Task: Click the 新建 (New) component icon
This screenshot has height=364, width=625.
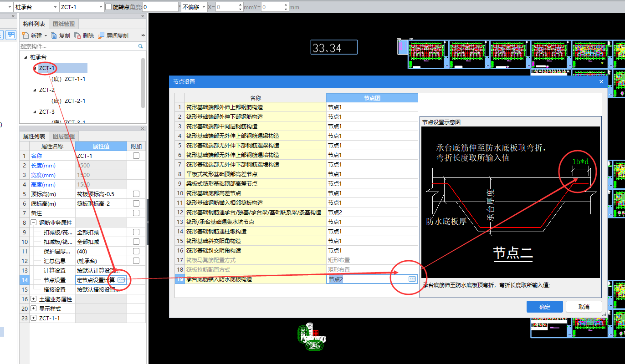Action: 26,35
